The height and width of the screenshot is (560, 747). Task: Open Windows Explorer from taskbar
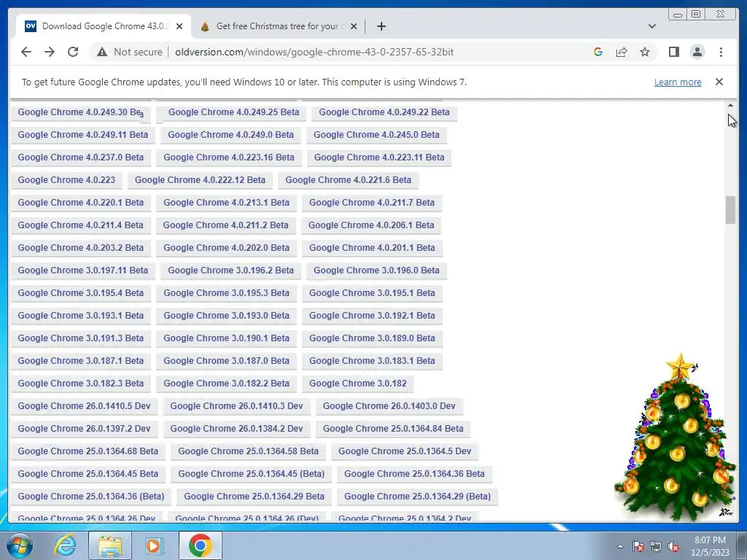tap(109, 545)
